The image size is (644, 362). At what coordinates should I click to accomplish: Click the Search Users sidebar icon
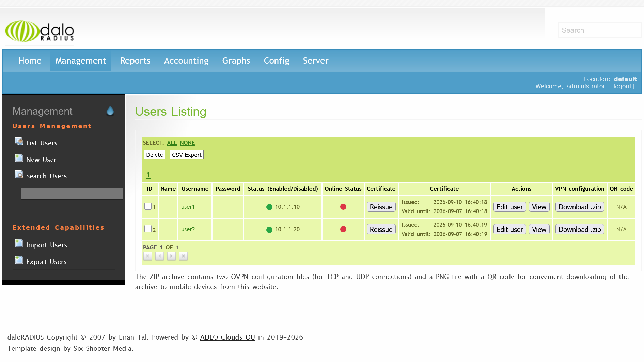coord(19,174)
